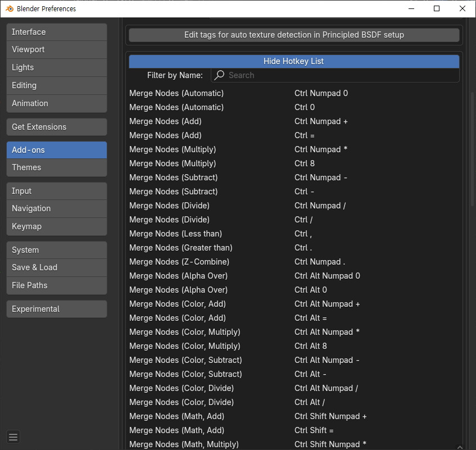Toggle the Hide Hotkey List button
The height and width of the screenshot is (450, 476).
pyautogui.click(x=294, y=61)
